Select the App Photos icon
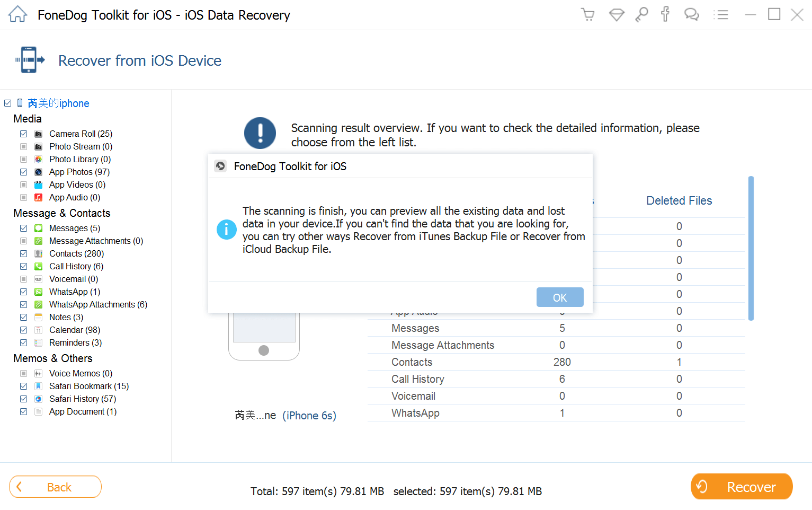812x510 pixels. pyautogui.click(x=39, y=172)
